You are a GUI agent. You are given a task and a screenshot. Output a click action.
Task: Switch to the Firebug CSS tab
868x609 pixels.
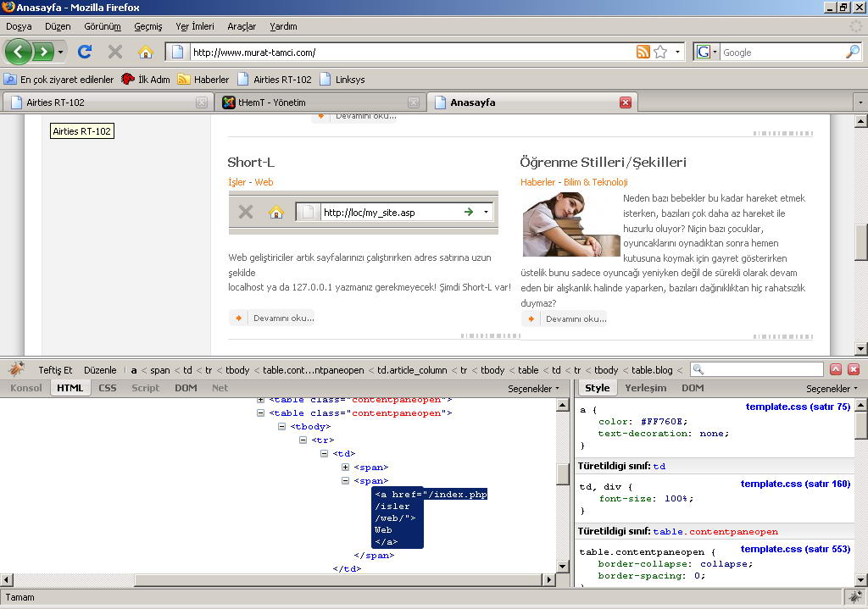pyautogui.click(x=108, y=388)
